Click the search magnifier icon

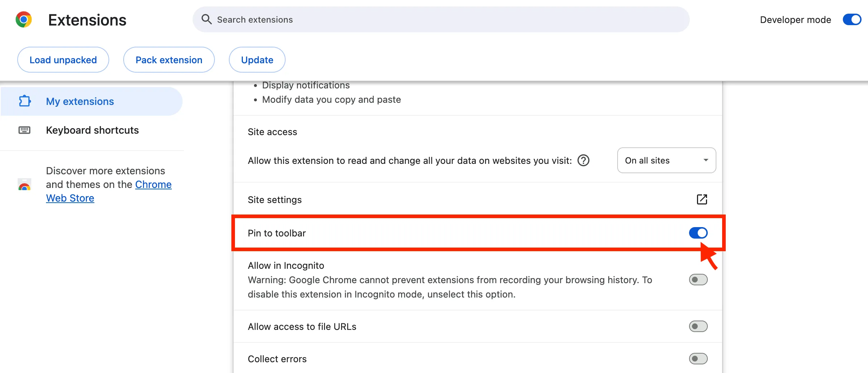[206, 19]
